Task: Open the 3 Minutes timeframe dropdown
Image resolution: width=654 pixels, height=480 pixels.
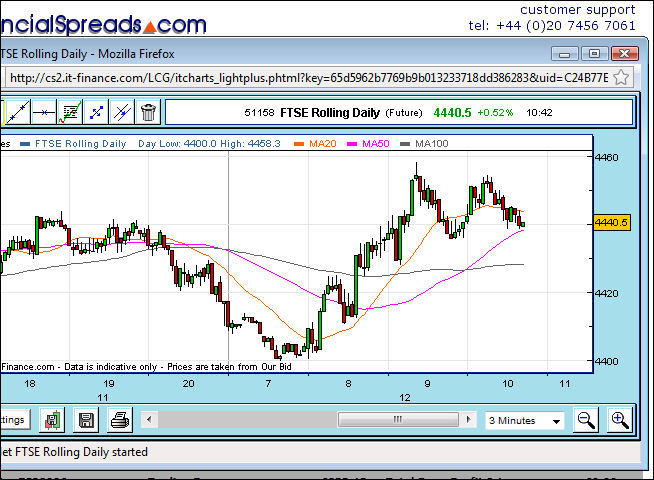Action: (x=525, y=420)
